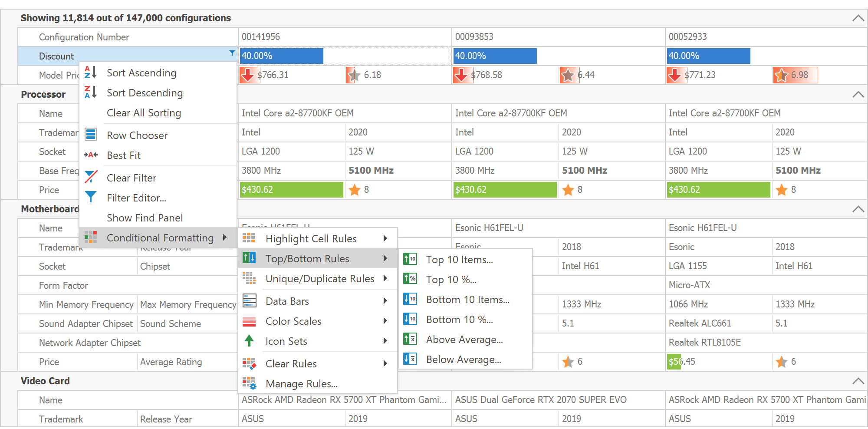Click the Manage Rules gear icon
Screen dimensions: 868x429
(249, 383)
